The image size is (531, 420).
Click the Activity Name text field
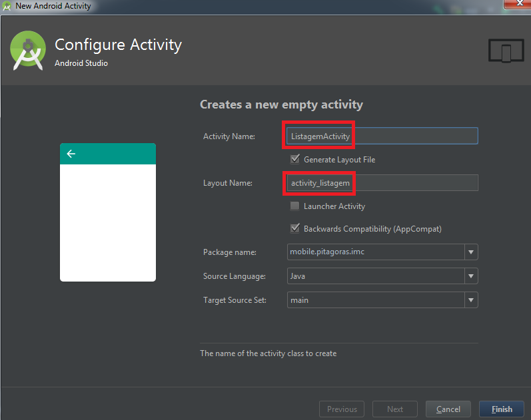tap(413, 136)
